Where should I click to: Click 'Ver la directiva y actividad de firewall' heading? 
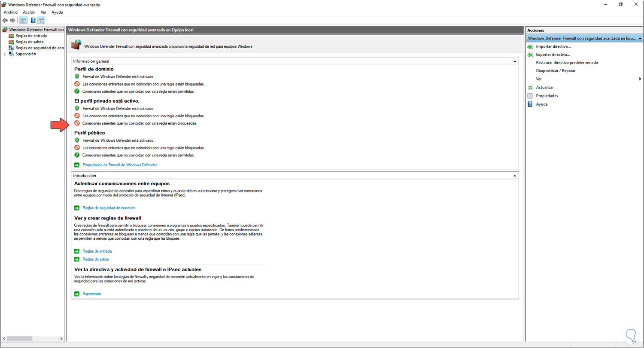(138, 269)
